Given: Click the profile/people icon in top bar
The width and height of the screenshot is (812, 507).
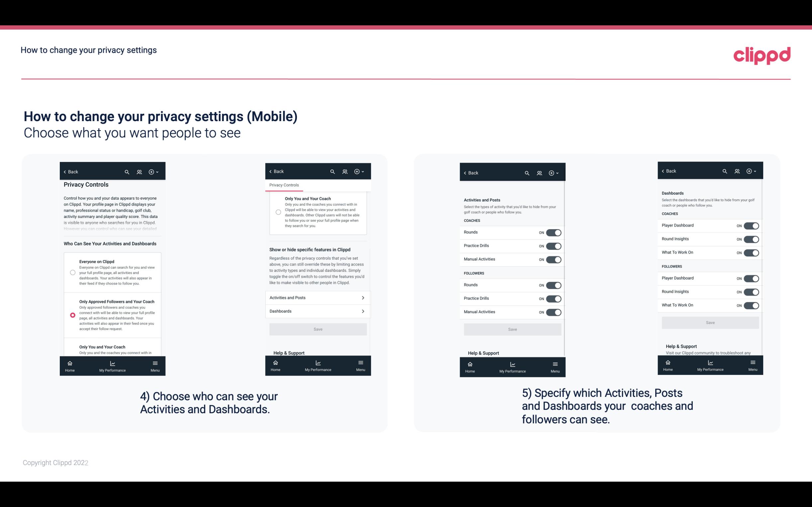Looking at the screenshot, I should (140, 172).
